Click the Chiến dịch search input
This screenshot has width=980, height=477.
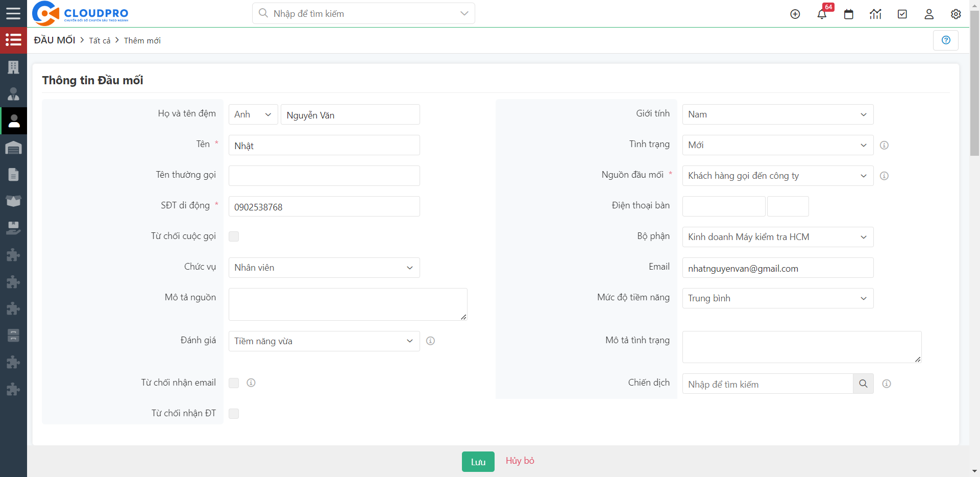point(768,384)
